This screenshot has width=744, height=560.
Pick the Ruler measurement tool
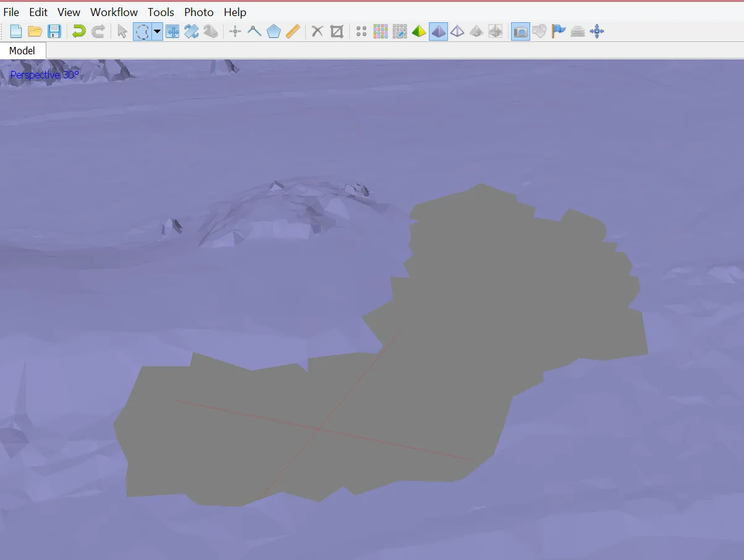click(293, 31)
